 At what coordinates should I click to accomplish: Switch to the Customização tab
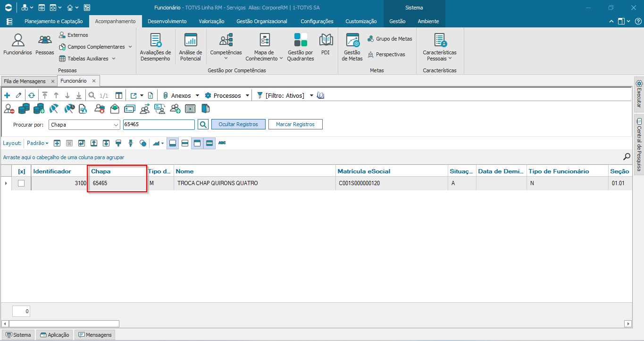[x=361, y=21]
